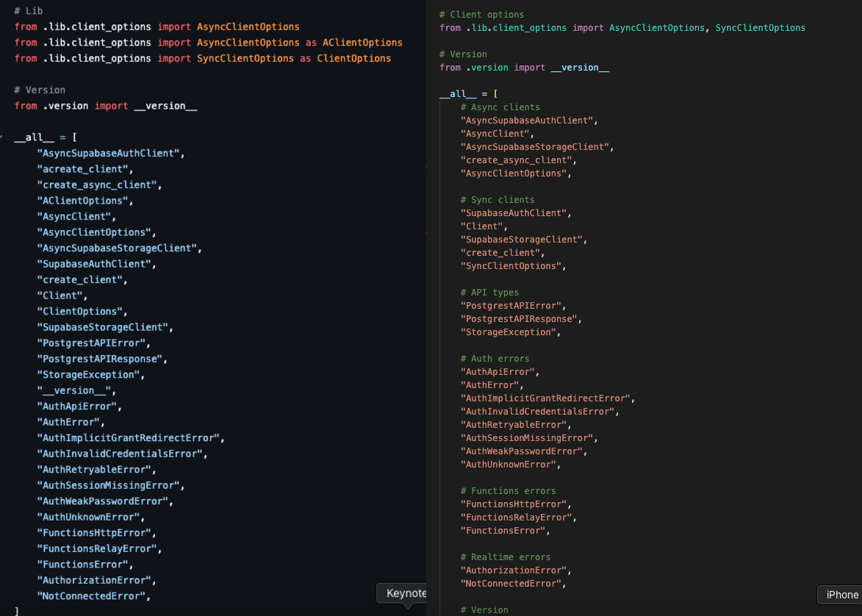862x616 pixels.
Task: Click the "# Sync clients" comment
Action: point(498,200)
